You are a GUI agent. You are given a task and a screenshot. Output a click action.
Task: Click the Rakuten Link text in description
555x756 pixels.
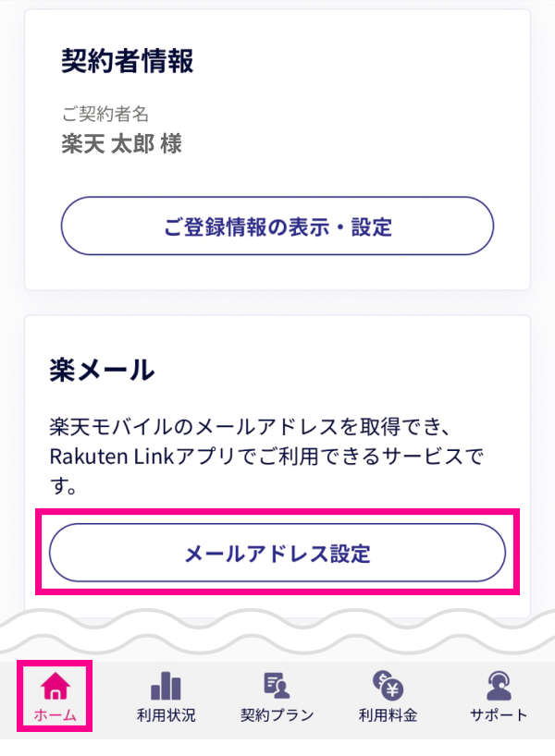point(112,457)
